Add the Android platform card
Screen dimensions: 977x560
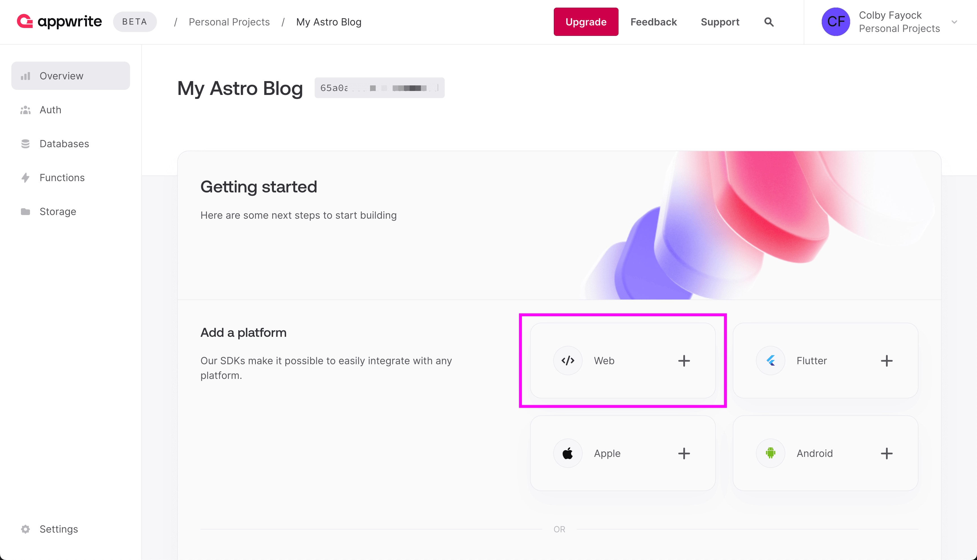click(x=825, y=453)
